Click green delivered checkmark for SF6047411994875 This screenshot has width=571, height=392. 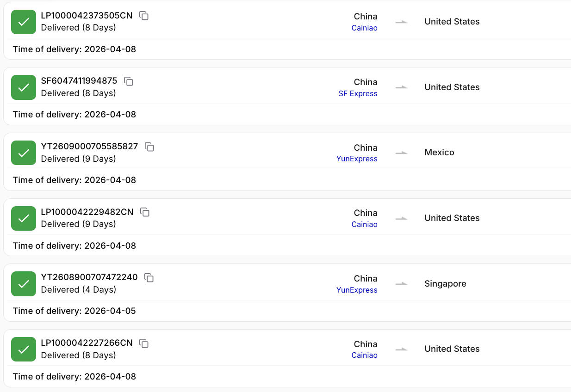(x=24, y=87)
